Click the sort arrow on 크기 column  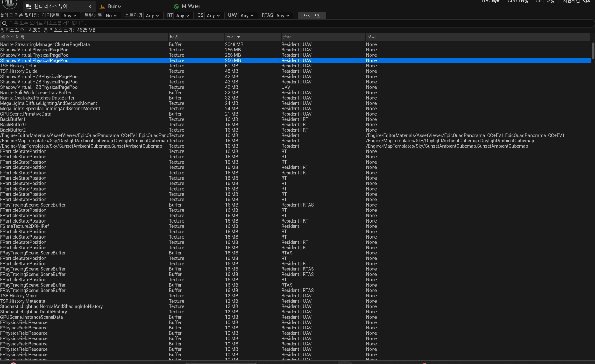pyautogui.click(x=239, y=37)
